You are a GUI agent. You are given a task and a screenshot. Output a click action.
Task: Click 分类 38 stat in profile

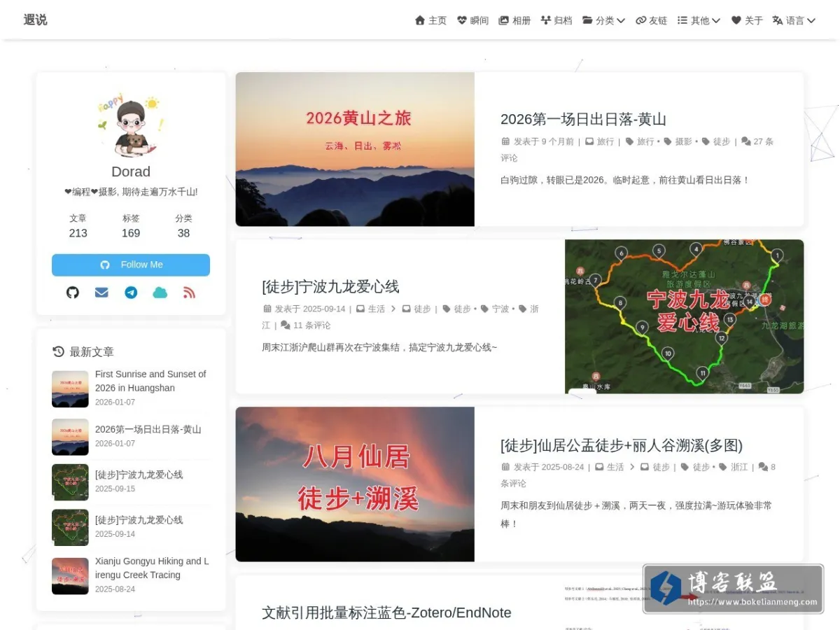click(183, 226)
